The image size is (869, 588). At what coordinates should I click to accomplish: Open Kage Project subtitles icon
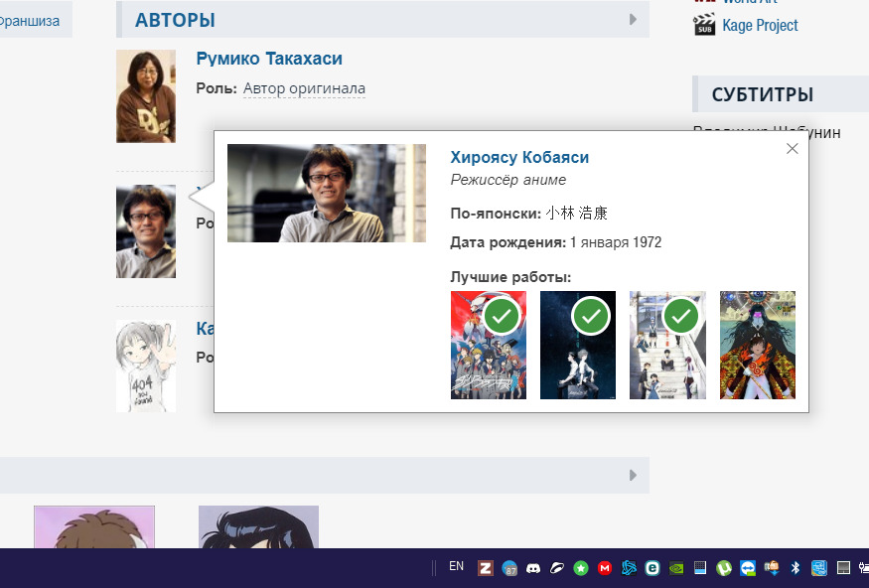(704, 25)
